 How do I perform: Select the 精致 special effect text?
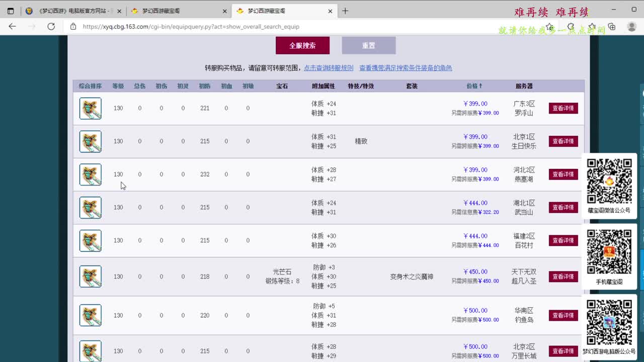tap(361, 141)
